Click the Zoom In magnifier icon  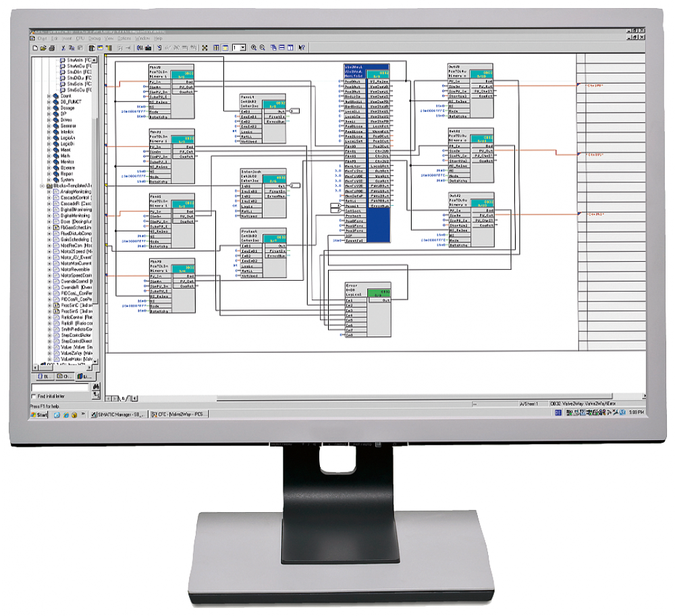pyautogui.click(x=254, y=48)
